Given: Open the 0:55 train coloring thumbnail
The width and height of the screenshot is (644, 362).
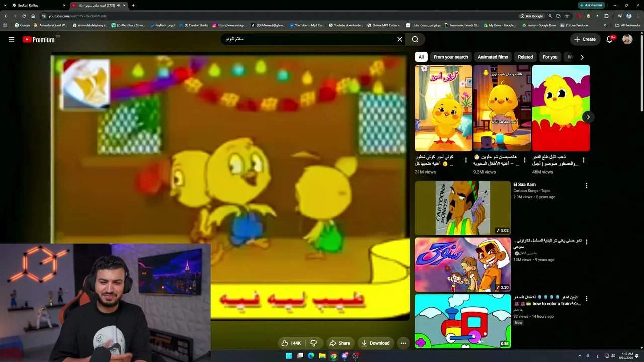Looking at the screenshot, I should [462, 321].
